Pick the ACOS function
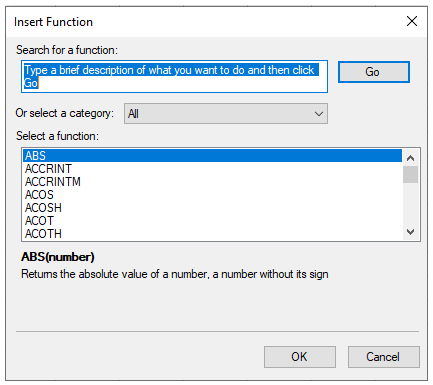The image size is (433, 385). click(x=212, y=195)
